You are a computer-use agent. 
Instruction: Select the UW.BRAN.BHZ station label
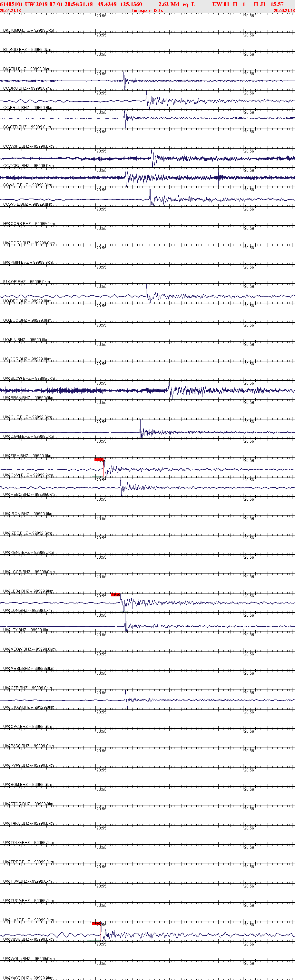pos(29,397)
